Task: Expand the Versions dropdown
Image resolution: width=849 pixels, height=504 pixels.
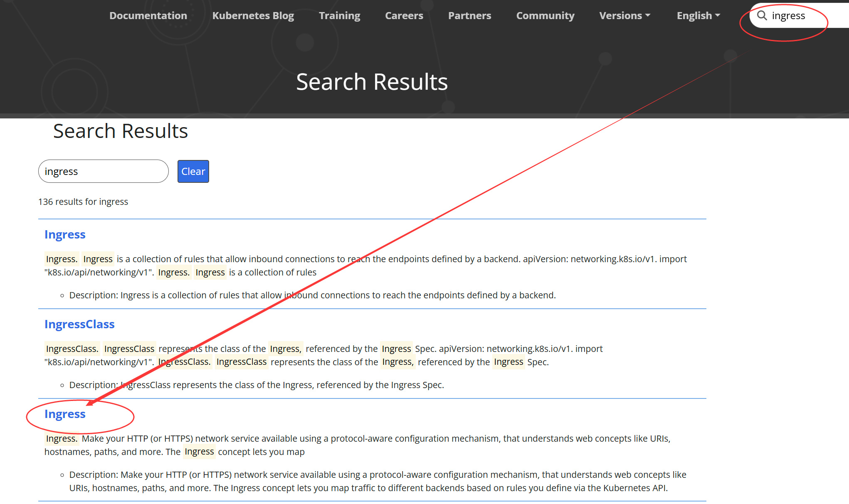Action: click(624, 15)
